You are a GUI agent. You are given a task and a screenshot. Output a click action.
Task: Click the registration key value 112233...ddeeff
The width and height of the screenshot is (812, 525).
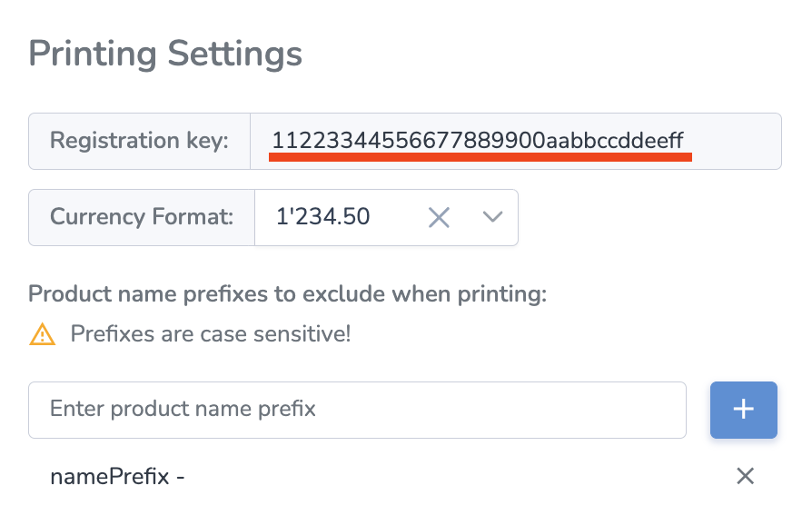click(x=478, y=140)
